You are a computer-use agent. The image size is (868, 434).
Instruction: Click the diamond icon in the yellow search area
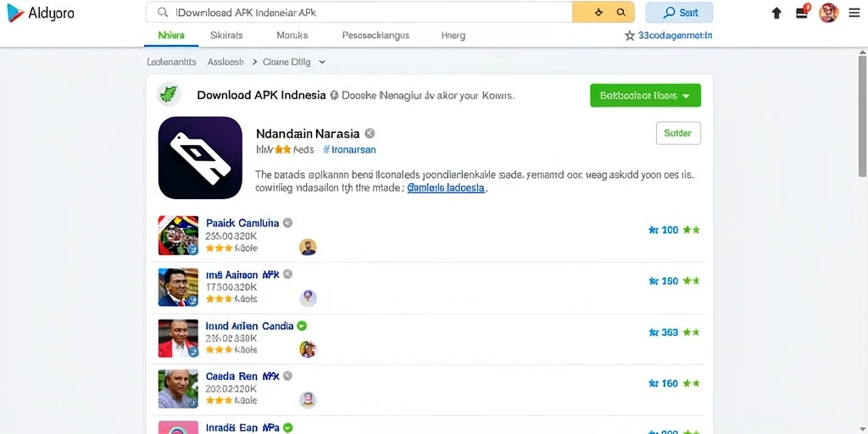[598, 12]
